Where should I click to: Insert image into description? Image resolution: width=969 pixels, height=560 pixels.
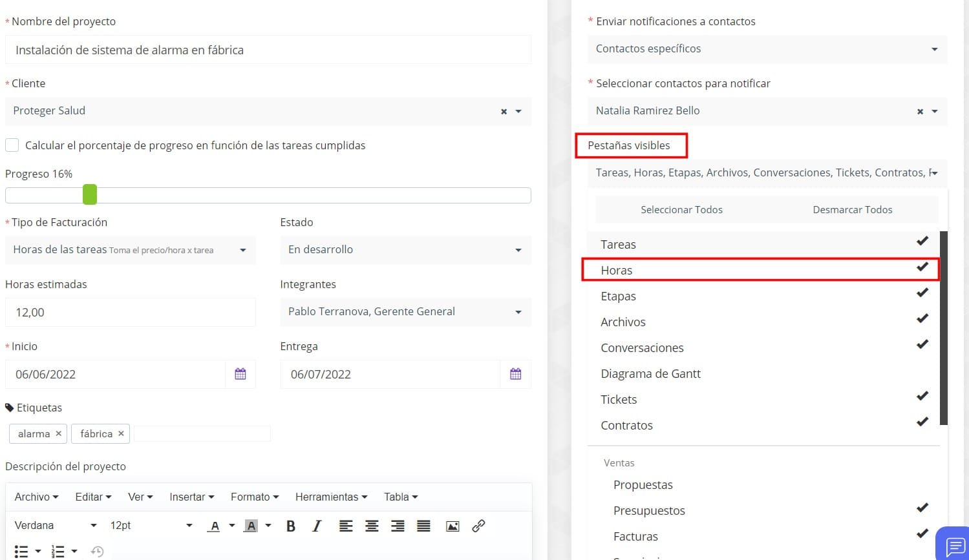tap(453, 526)
